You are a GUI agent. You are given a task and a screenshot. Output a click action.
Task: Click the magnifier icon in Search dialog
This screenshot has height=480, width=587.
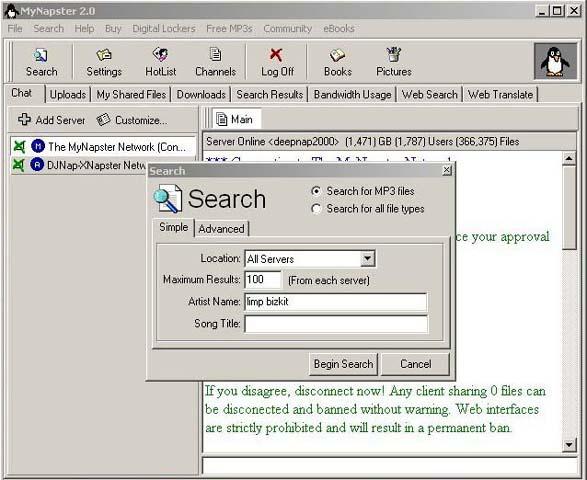coord(168,199)
